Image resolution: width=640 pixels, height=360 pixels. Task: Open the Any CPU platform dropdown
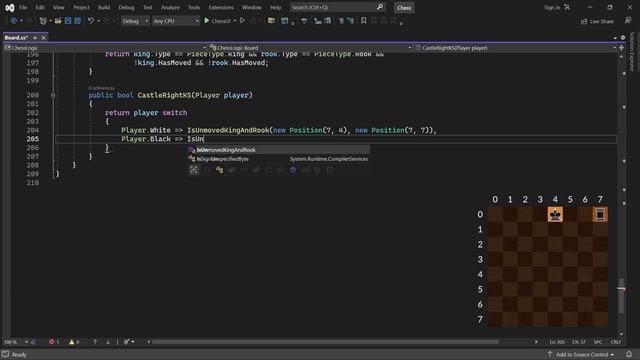point(176,21)
